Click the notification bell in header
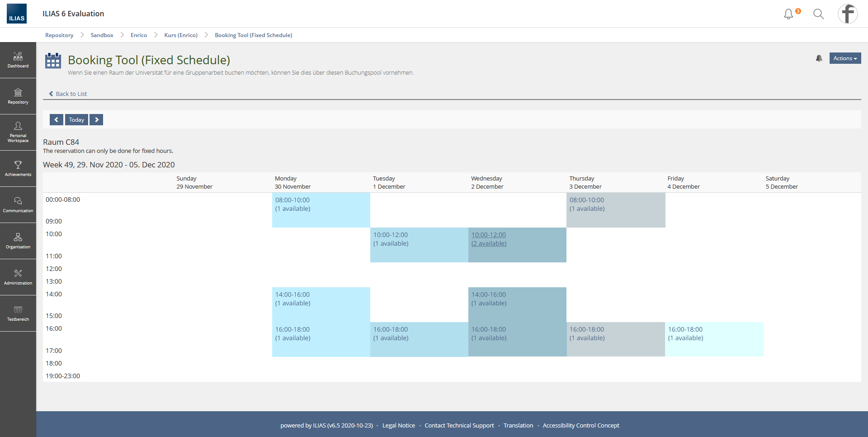868x437 pixels. click(788, 14)
